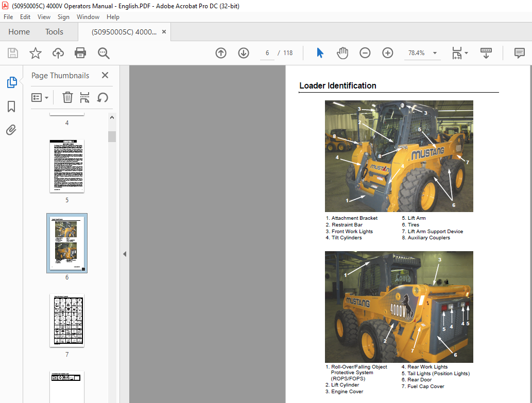
Task: Open the Help menu
Action: (113, 17)
